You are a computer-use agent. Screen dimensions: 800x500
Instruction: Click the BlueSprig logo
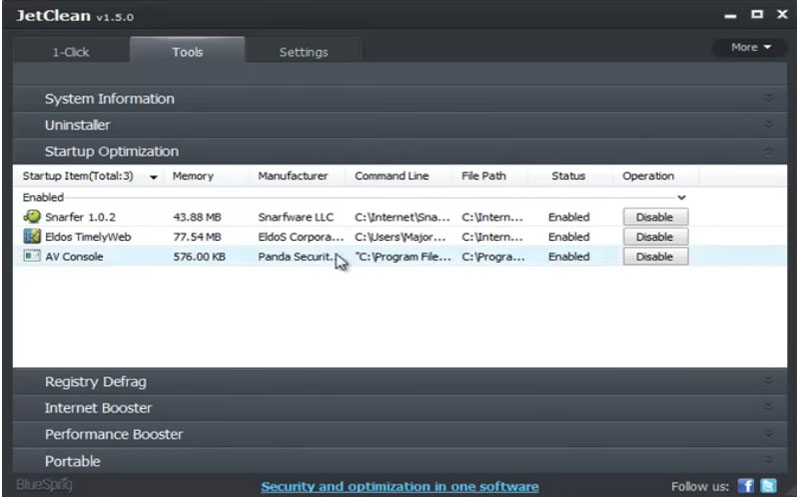pyautogui.click(x=44, y=485)
